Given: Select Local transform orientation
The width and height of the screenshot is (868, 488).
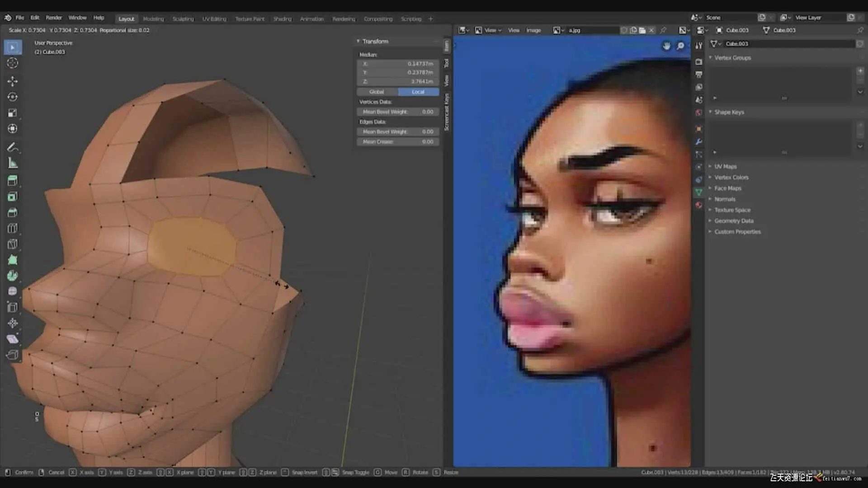Looking at the screenshot, I should (x=418, y=92).
